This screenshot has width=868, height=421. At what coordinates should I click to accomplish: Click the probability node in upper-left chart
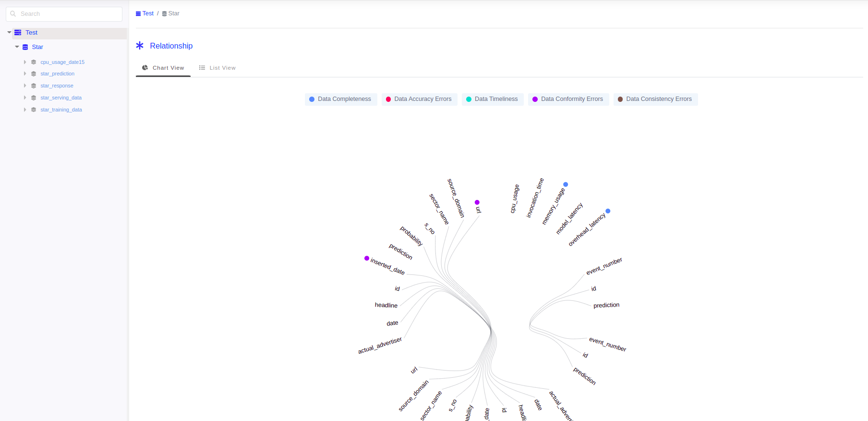coord(411,236)
